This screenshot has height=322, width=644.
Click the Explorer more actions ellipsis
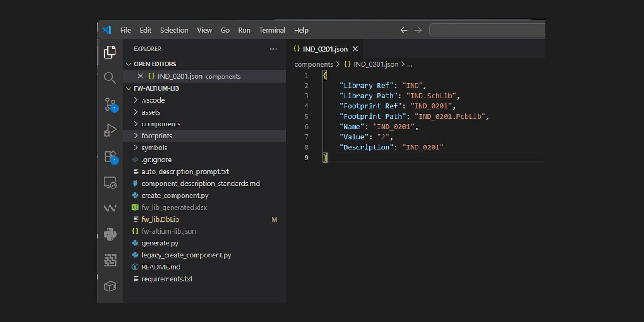273,49
